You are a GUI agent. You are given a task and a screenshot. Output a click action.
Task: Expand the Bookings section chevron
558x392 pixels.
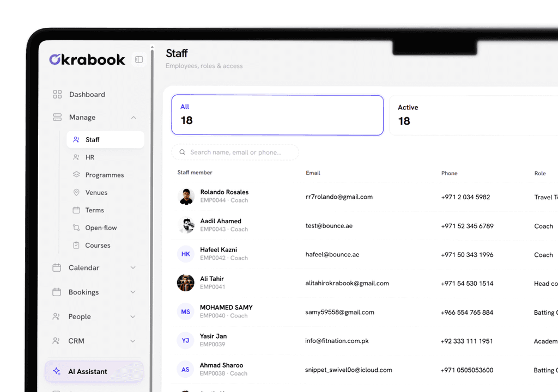[x=133, y=292]
